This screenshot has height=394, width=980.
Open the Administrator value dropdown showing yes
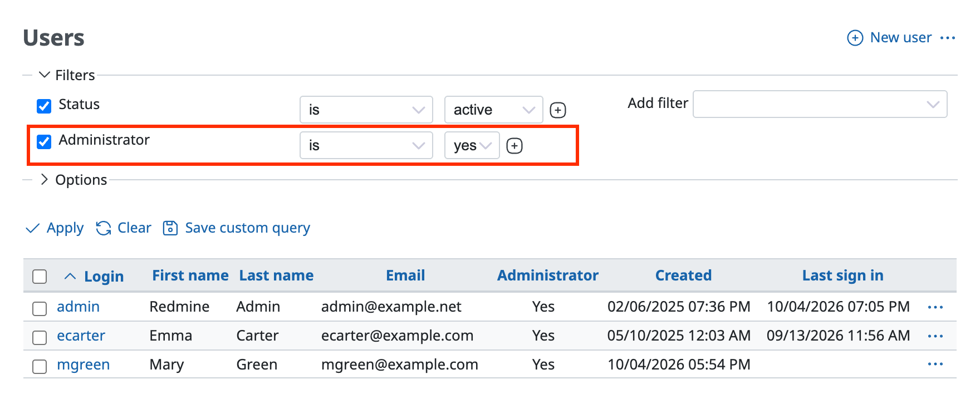[x=472, y=145]
